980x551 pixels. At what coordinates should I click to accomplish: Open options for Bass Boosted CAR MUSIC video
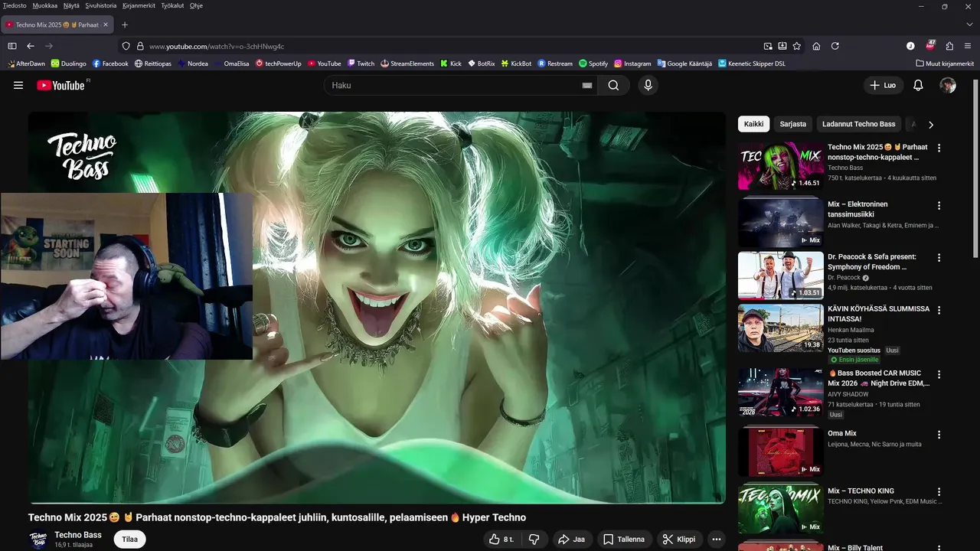click(939, 374)
